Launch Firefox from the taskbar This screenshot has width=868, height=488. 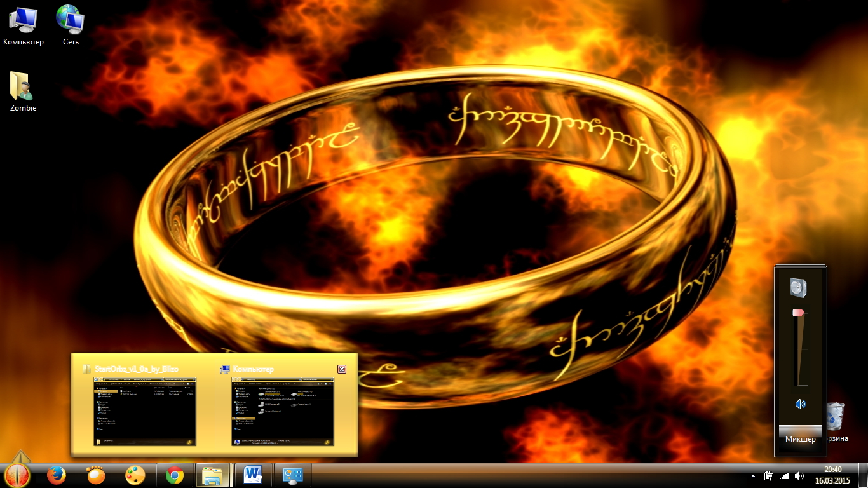point(57,475)
